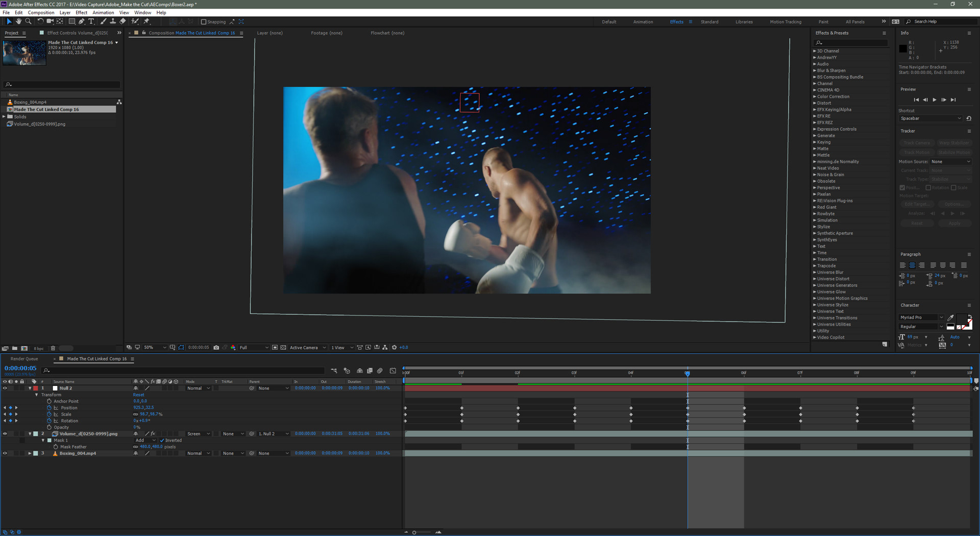The height and width of the screenshot is (536, 980).
Task: Toggle the Scale stopwatch on Null 2
Action: point(49,415)
